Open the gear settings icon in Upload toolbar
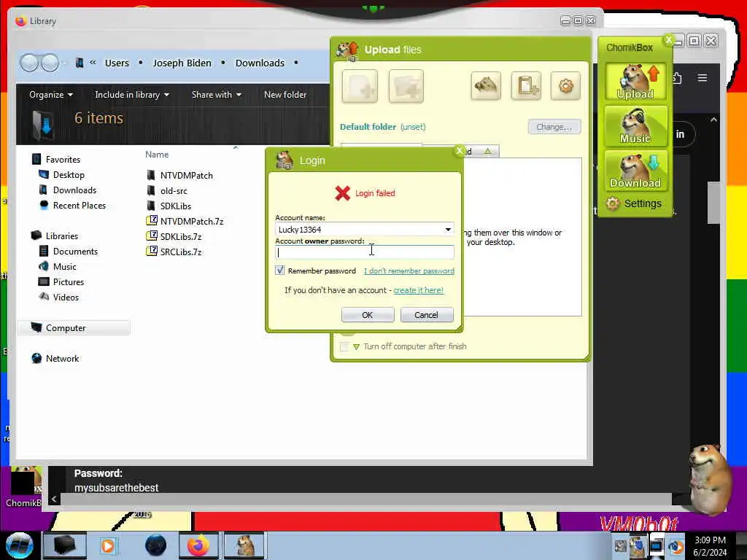 [x=565, y=86]
